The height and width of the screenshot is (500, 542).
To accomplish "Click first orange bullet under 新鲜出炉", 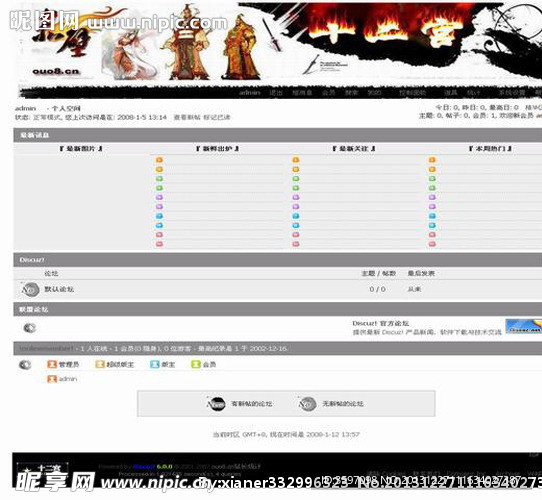I will click(159, 160).
